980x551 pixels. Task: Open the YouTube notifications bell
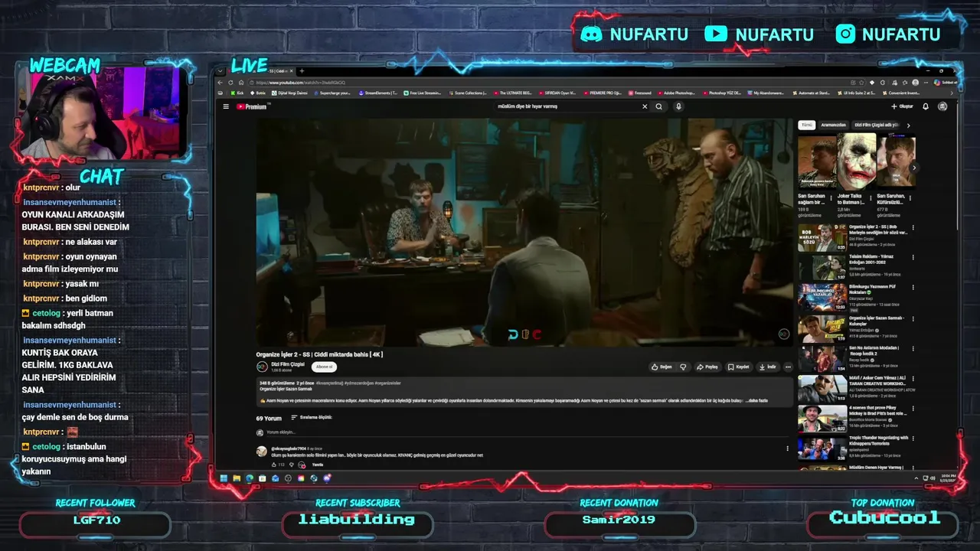coord(926,106)
